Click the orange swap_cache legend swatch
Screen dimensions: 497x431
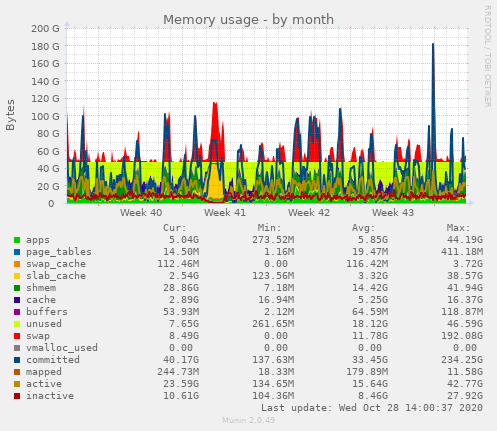[x=17, y=264]
